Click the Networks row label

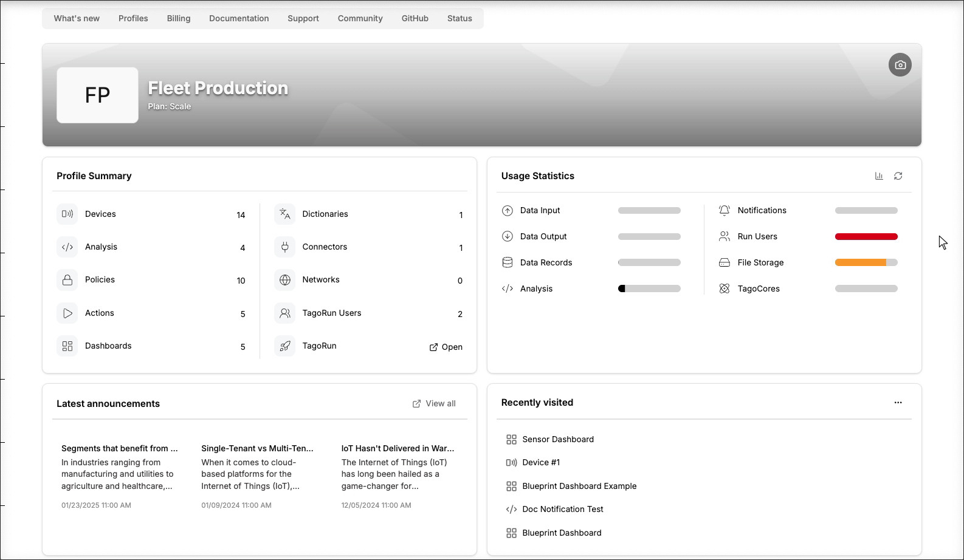(321, 280)
